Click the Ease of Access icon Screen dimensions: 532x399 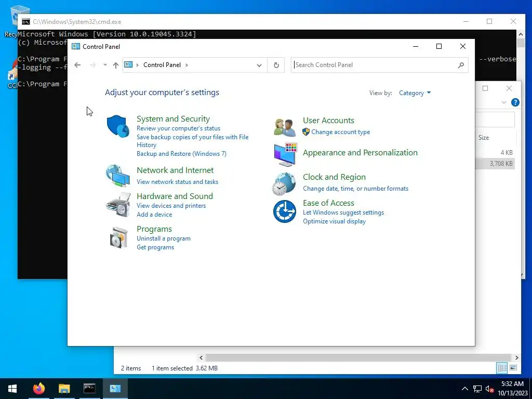click(x=285, y=211)
